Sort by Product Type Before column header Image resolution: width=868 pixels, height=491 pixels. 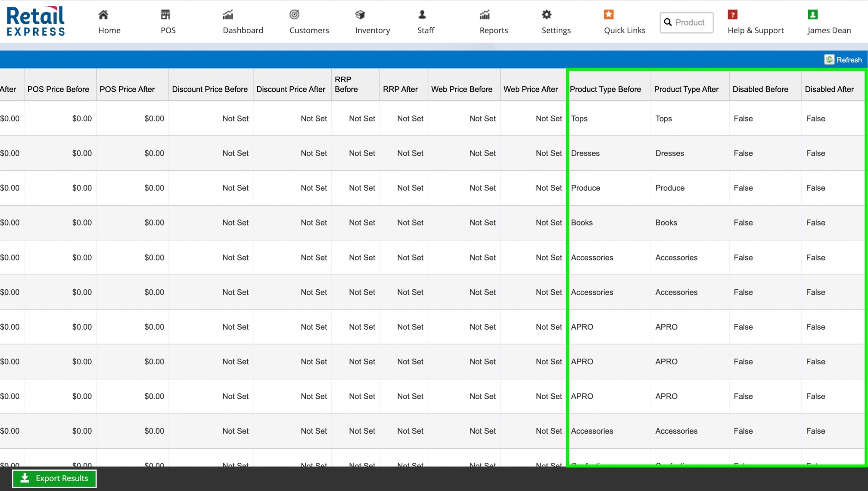click(x=605, y=89)
